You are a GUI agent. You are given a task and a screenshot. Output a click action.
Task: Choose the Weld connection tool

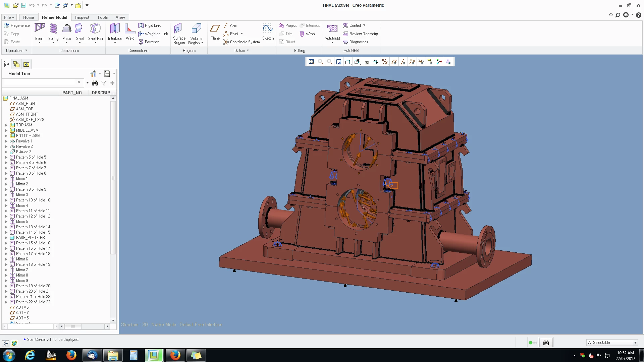pos(130,32)
